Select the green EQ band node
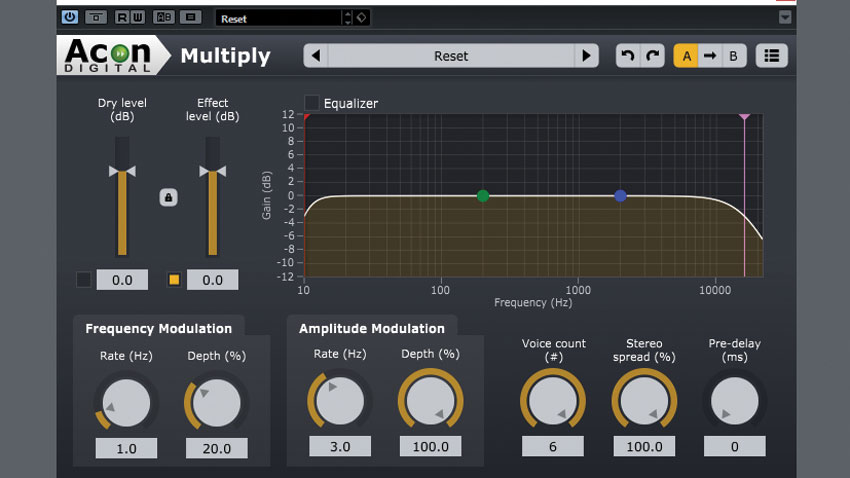This screenshot has width=850, height=478. [483, 196]
